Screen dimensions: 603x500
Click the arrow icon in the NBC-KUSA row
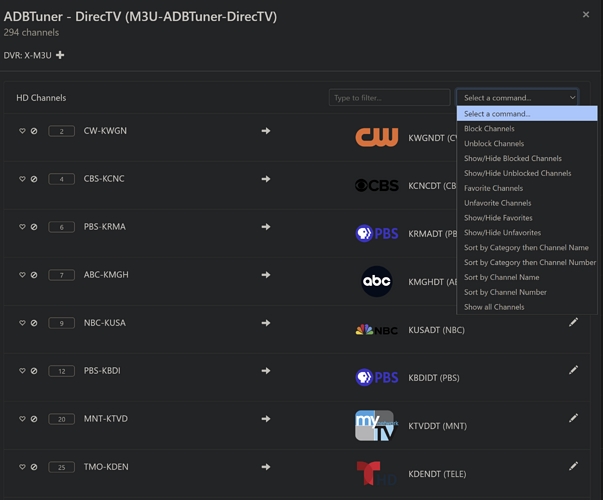[266, 323]
